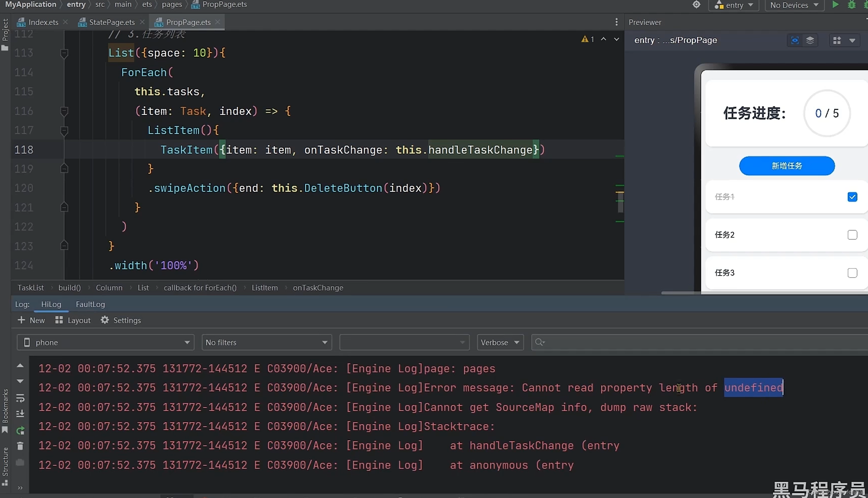Check the 任务2 checkbox in preview
This screenshot has width=868, height=498.
[x=852, y=235]
